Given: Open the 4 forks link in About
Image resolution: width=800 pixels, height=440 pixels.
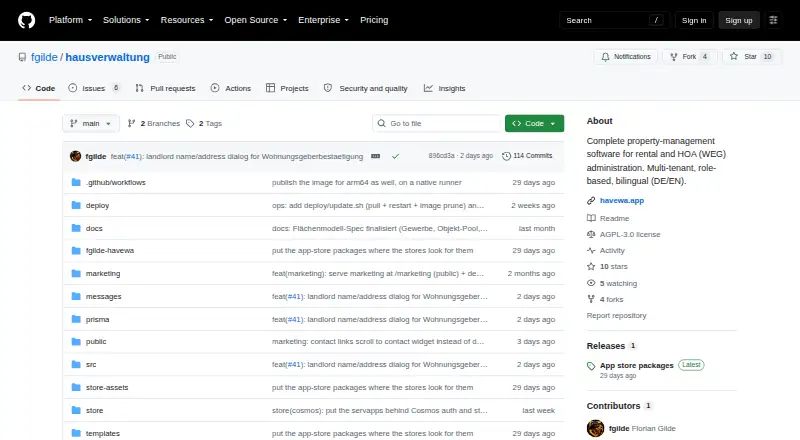Looking at the screenshot, I should coord(611,300).
